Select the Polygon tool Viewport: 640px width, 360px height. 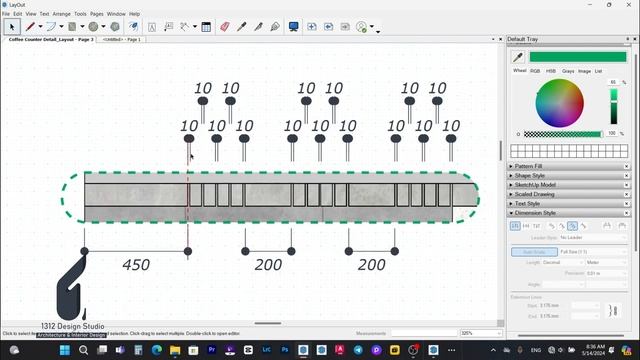115,27
